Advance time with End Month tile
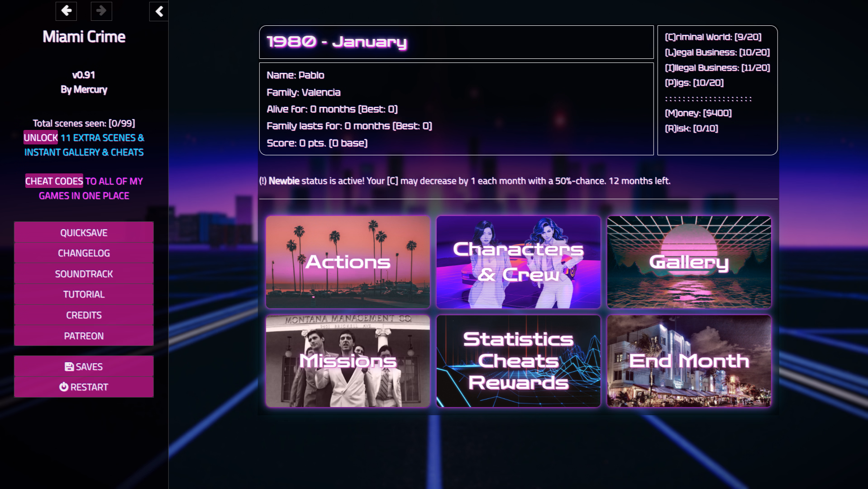This screenshot has height=489, width=868. (x=689, y=361)
